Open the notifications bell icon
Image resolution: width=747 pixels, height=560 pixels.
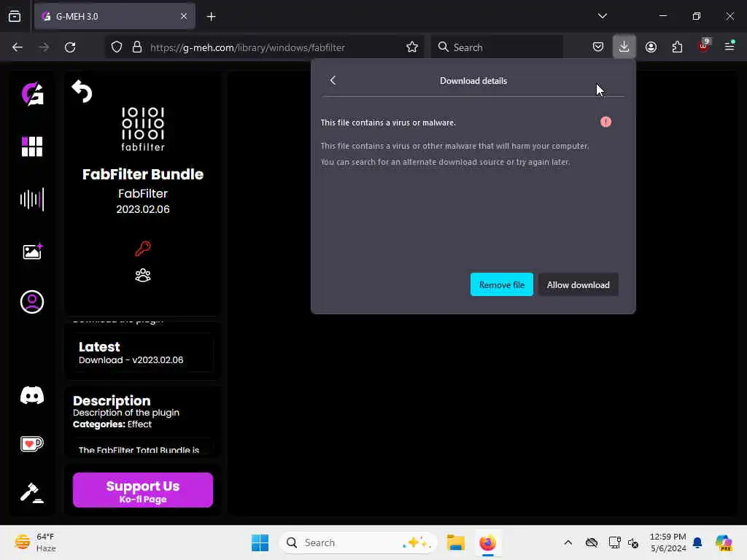click(697, 542)
